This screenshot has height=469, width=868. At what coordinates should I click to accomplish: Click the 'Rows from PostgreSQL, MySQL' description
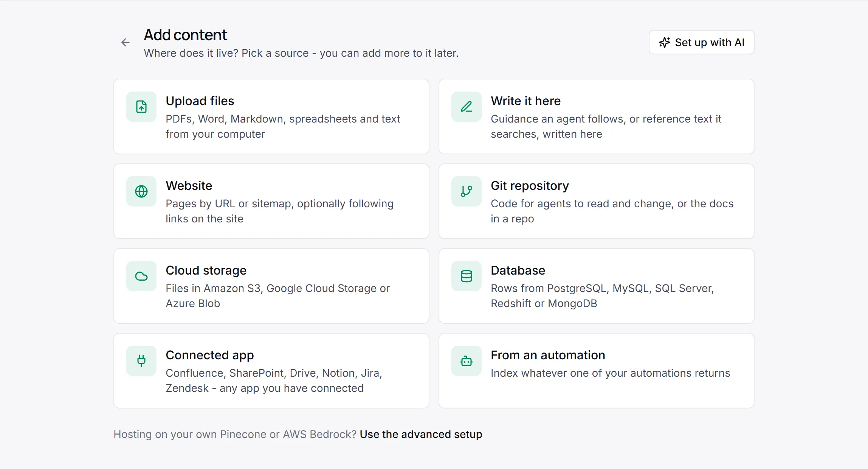[x=602, y=296]
